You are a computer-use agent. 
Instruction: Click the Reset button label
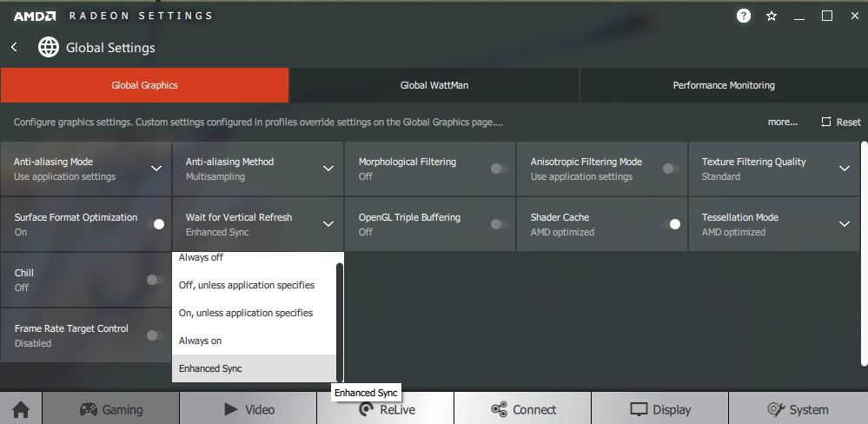coord(849,123)
